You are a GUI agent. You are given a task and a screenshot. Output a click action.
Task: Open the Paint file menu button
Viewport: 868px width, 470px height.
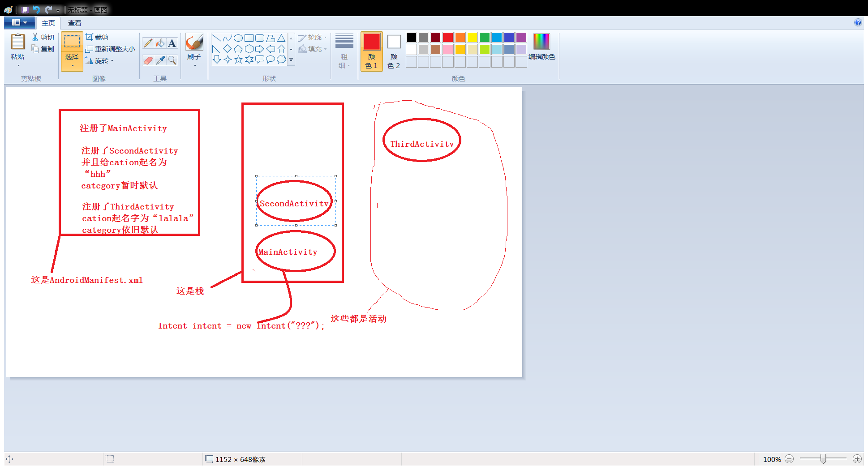(x=20, y=22)
